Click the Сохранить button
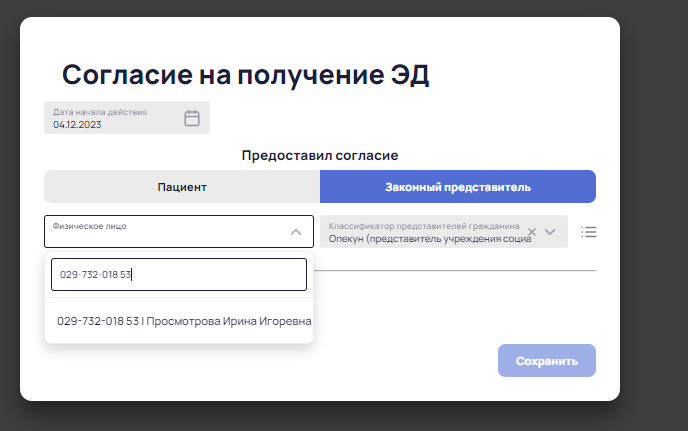Screen dimensions: 688x431 coord(547,360)
